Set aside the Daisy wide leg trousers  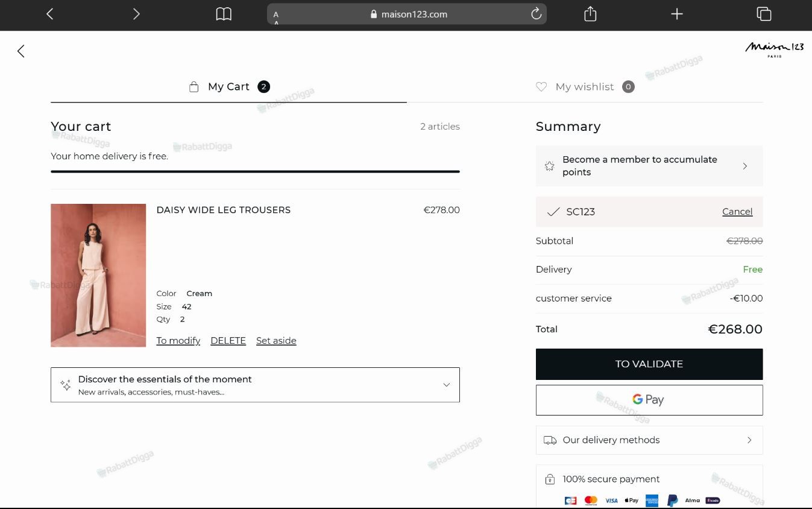pyautogui.click(x=276, y=341)
